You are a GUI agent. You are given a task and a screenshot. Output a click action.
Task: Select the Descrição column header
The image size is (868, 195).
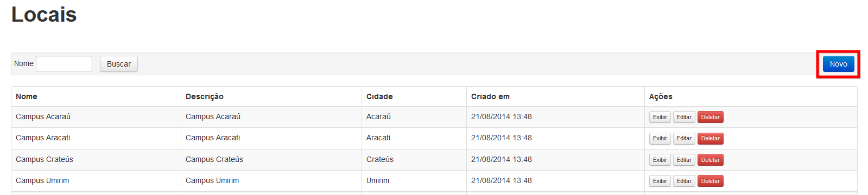(x=205, y=96)
